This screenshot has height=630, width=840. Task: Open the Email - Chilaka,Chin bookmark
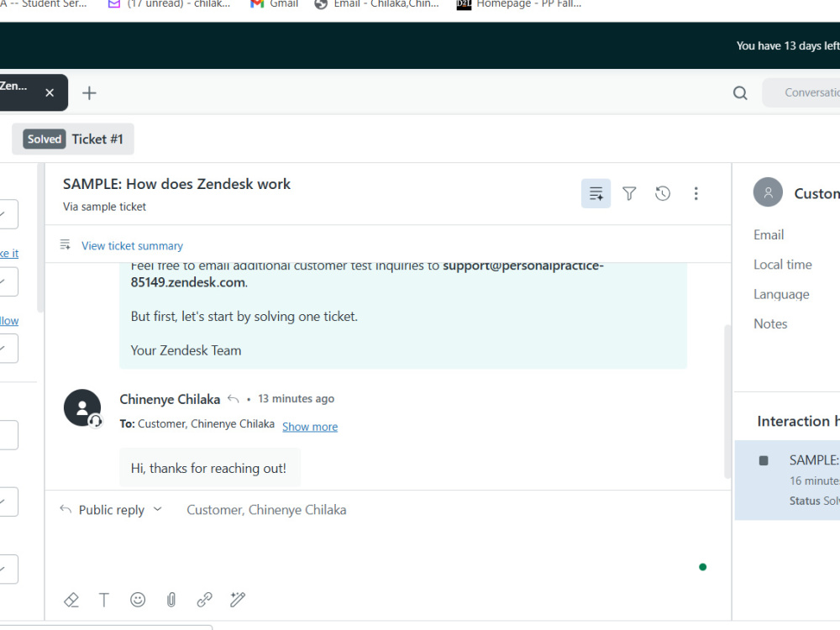point(376,4)
